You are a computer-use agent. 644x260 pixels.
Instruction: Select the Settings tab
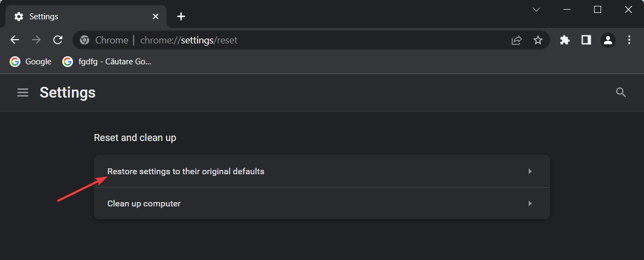click(x=80, y=17)
